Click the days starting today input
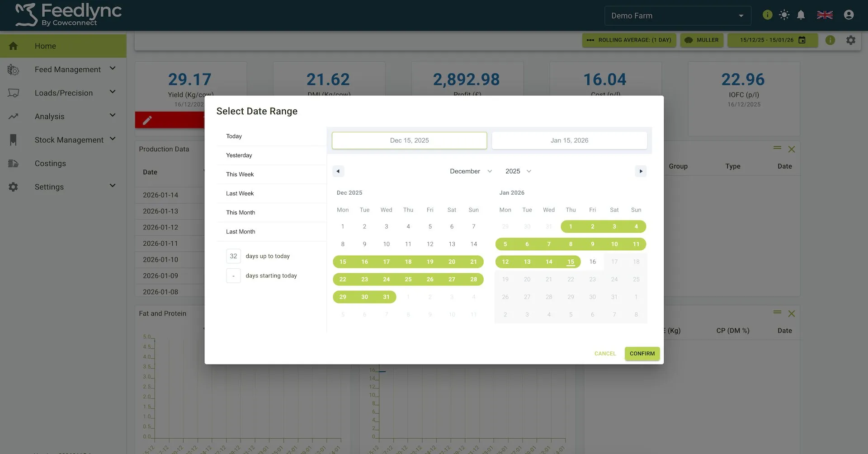868x454 pixels. coord(233,276)
